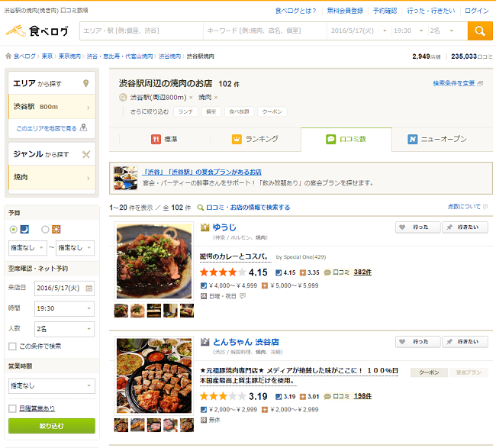Open the ゆうじ restaurant link
Screen dimensions: 496x448
[x=224, y=227]
